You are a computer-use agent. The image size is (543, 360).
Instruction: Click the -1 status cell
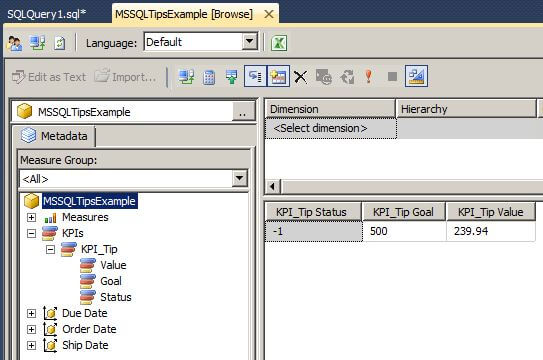[314, 231]
